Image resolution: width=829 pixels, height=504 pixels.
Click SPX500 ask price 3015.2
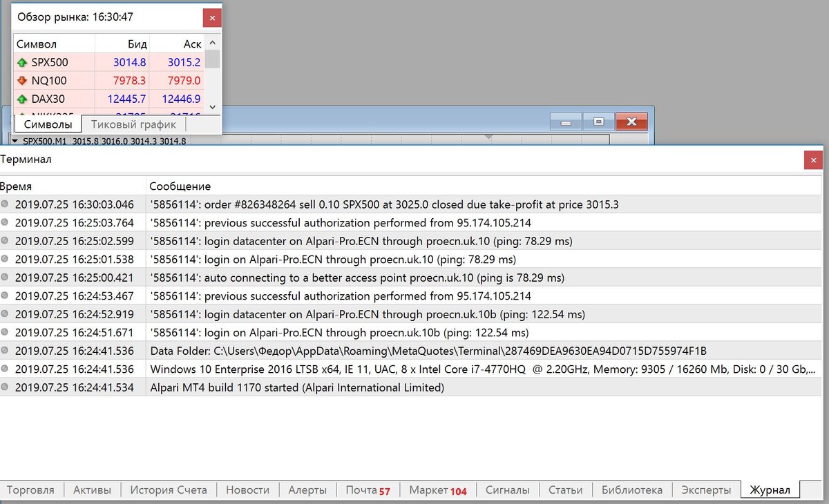click(x=184, y=62)
